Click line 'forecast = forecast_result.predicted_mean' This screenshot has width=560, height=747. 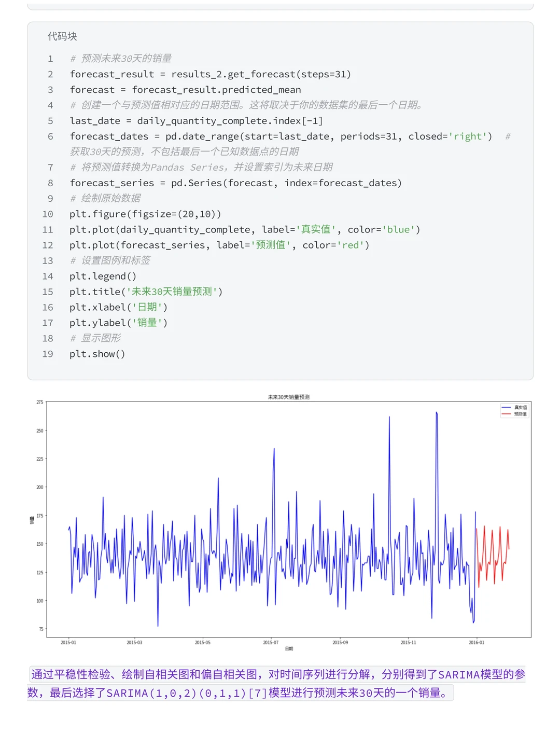186,90
